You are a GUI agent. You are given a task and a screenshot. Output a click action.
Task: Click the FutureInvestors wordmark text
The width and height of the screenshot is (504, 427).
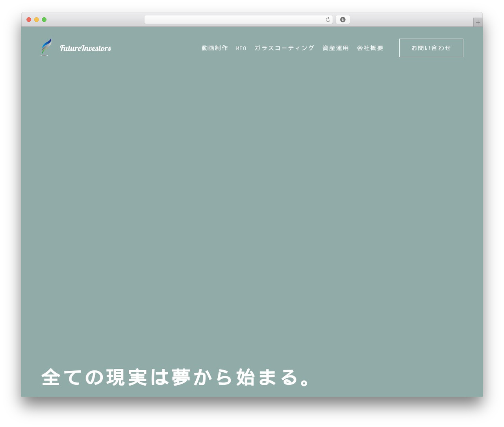(x=85, y=48)
